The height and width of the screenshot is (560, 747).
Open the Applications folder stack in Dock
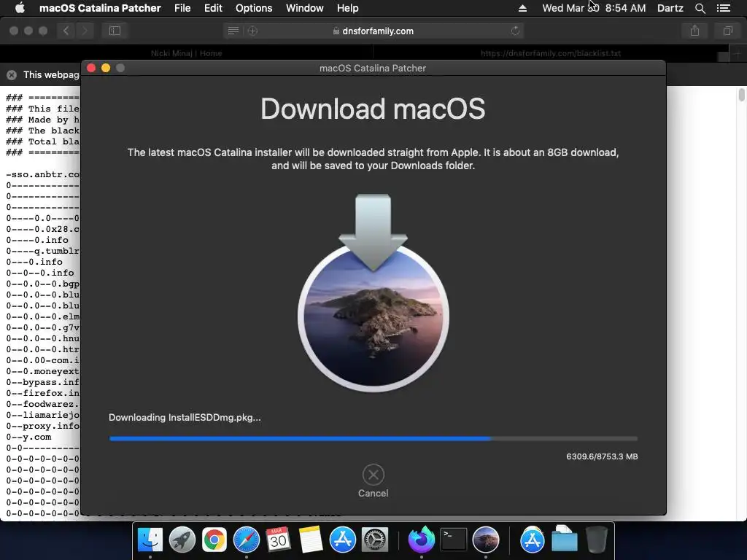point(532,540)
